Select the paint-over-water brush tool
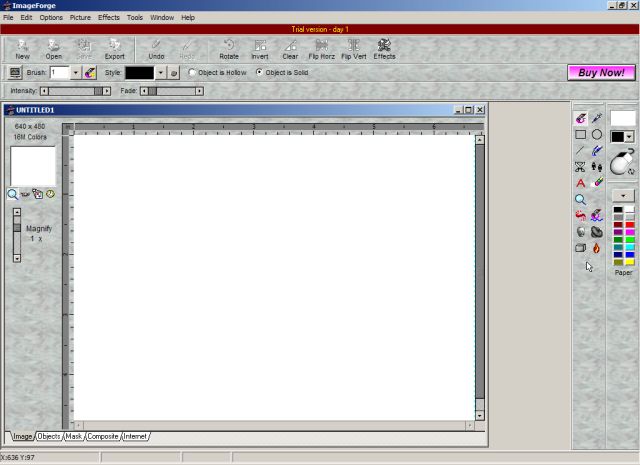 click(597, 215)
